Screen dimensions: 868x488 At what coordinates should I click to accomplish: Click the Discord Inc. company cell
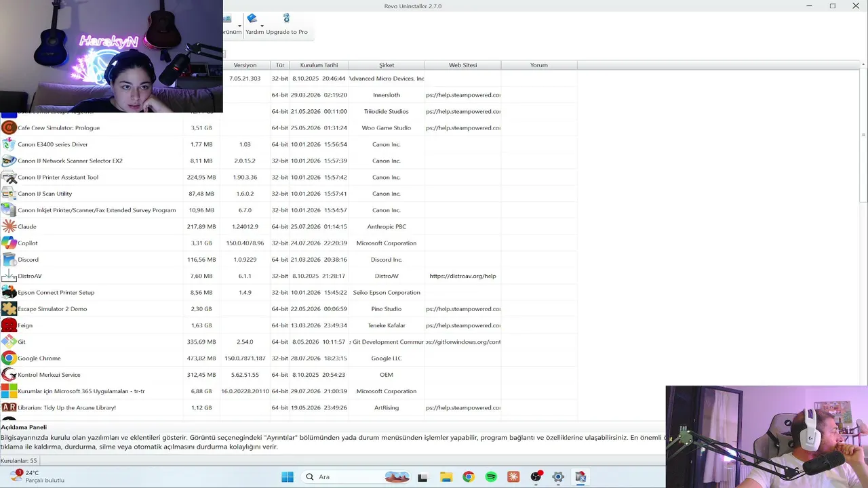click(x=387, y=260)
